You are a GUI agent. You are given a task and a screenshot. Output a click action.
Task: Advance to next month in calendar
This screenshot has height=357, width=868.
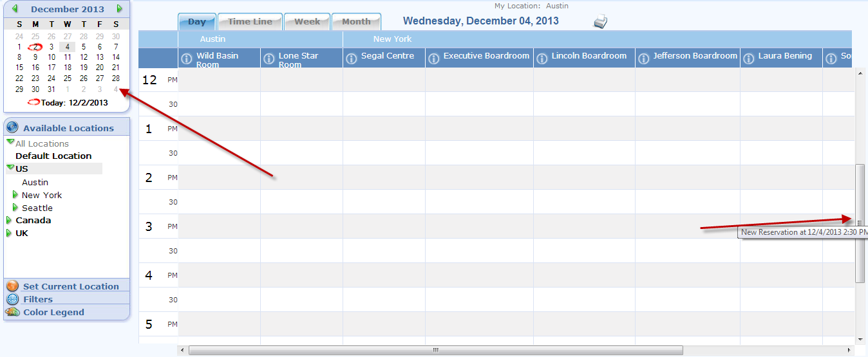coord(119,9)
